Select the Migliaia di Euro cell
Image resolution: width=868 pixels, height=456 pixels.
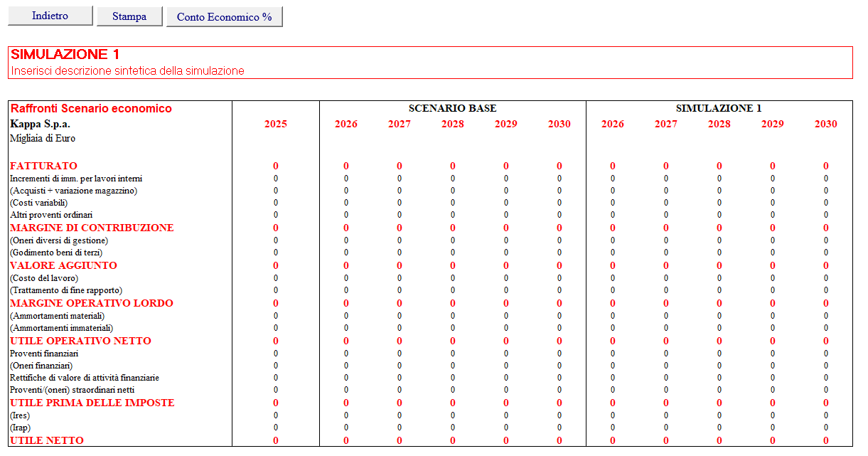(43, 138)
